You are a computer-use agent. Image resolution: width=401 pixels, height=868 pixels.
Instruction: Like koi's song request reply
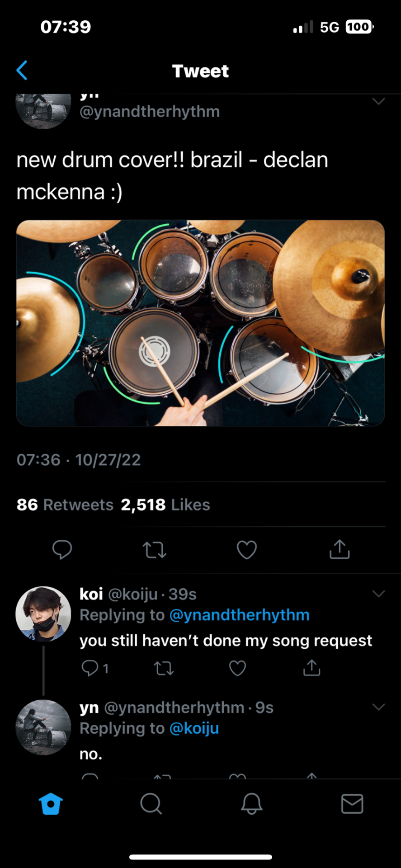coord(238,668)
